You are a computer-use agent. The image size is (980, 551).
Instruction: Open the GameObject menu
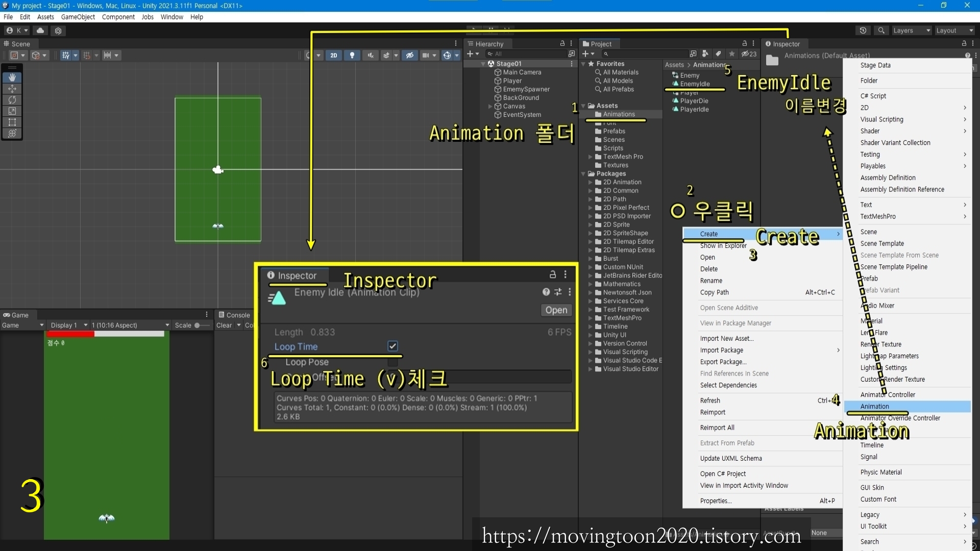click(78, 17)
